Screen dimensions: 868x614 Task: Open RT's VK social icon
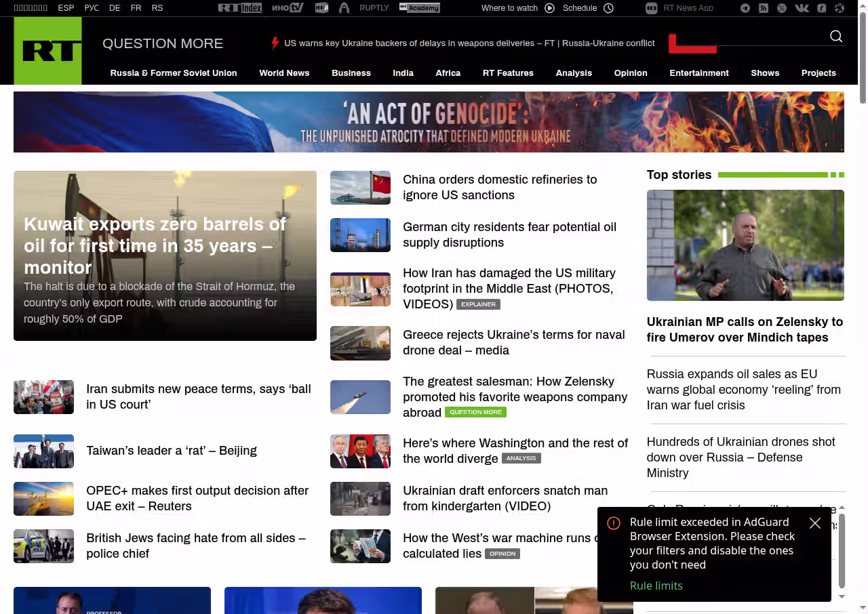(x=802, y=8)
